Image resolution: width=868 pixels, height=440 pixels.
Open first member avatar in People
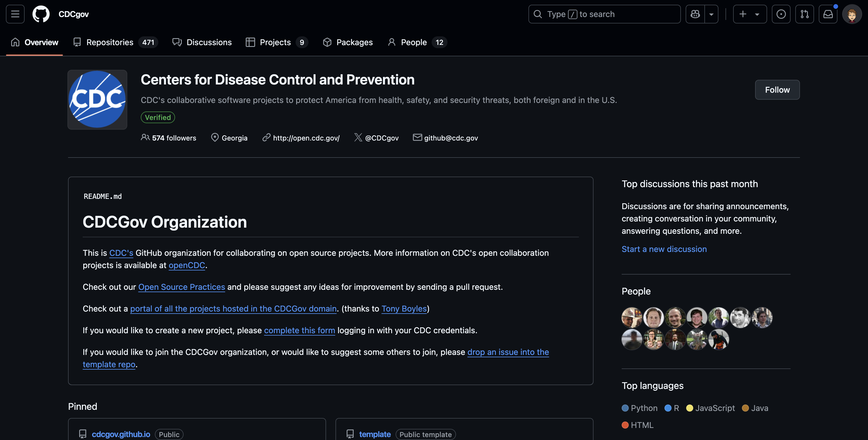(x=631, y=317)
